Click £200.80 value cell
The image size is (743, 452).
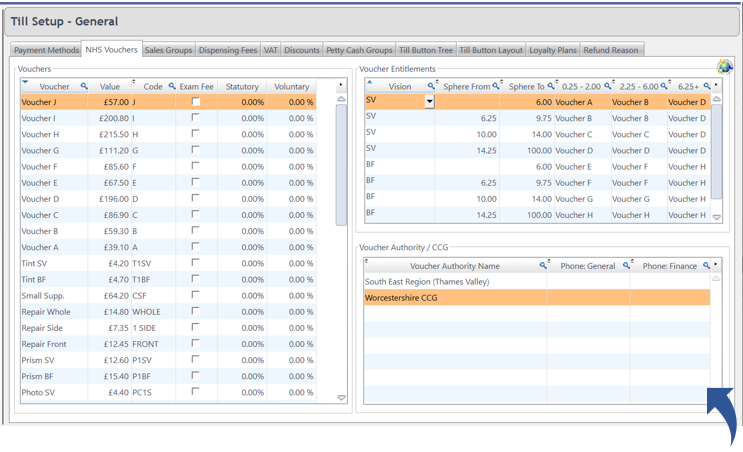(x=109, y=118)
